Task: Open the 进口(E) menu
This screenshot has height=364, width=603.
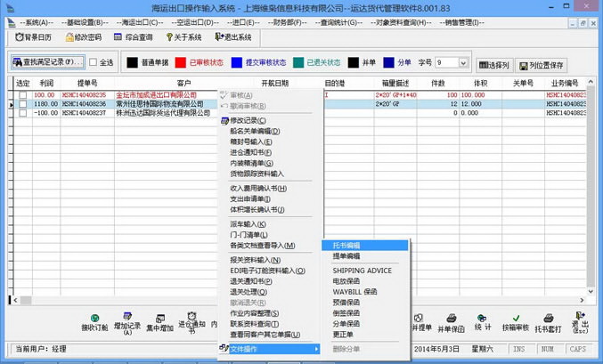Action: pyautogui.click(x=243, y=22)
